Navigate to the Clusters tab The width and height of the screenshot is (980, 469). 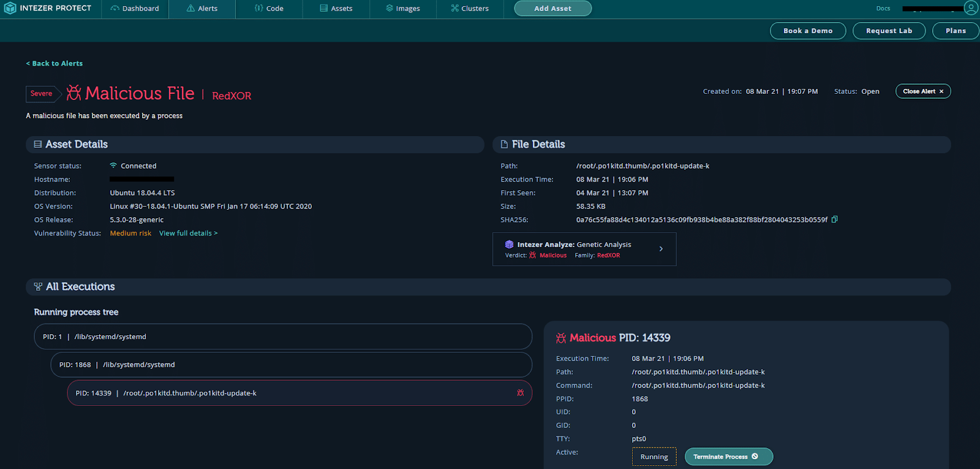[470, 9]
